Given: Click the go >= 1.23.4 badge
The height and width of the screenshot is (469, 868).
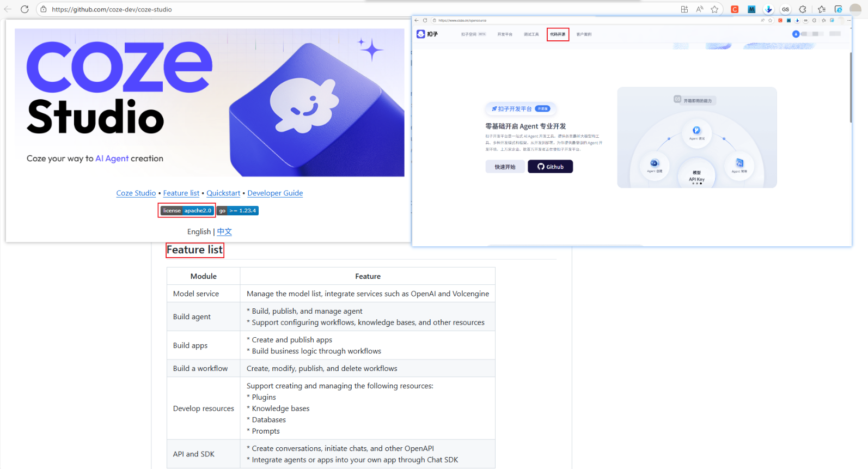Looking at the screenshot, I should (x=238, y=211).
